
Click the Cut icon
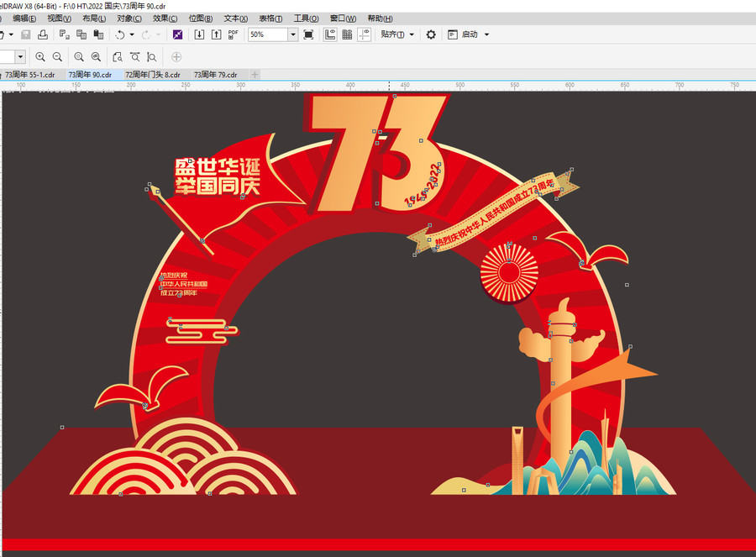(64, 34)
